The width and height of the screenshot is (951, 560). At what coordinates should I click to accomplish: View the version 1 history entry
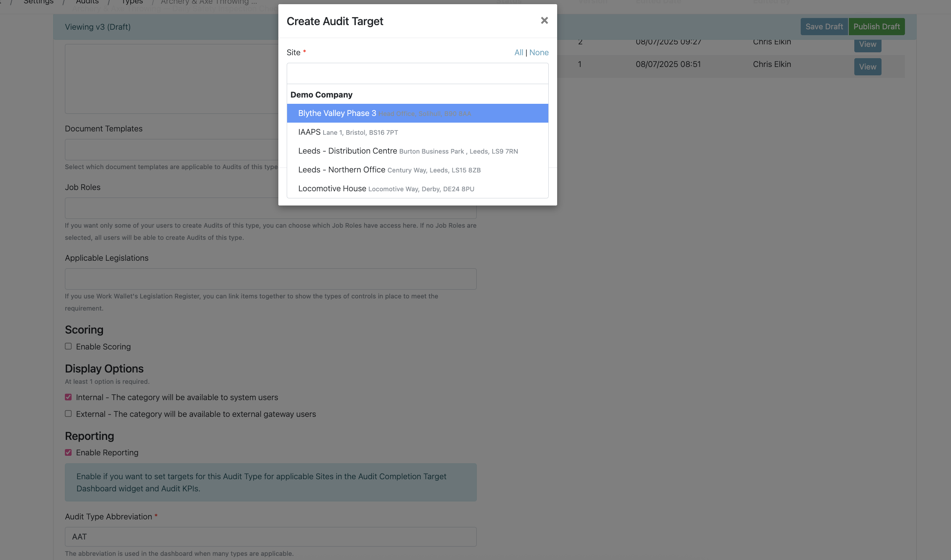click(x=867, y=67)
